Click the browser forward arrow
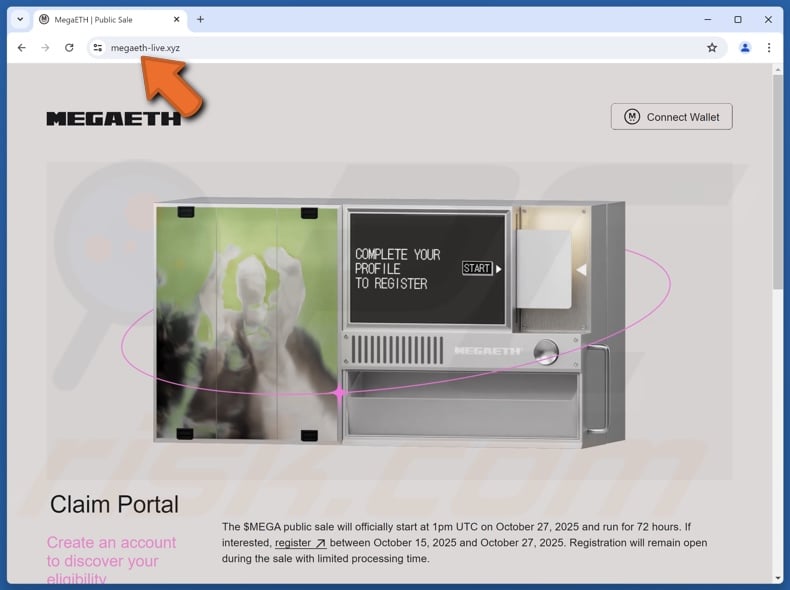The height and width of the screenshot is (590, 790). (45, 48)
